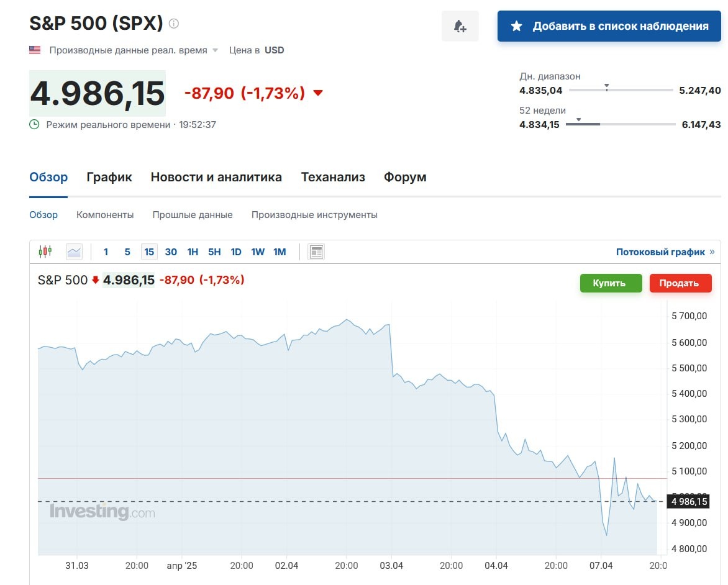Viewport: 728px width, 585px height.
Task: Switch to candlestick chart type
Action: (45, 252)
